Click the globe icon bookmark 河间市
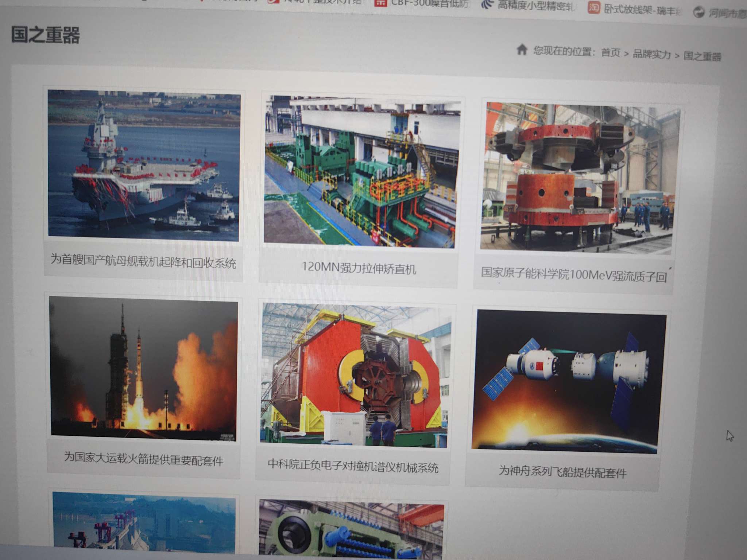747x560 pixels. 698,12
